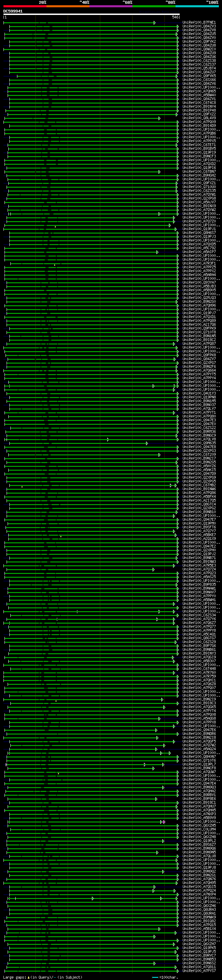Click the query end position 546
Image resolution: width=222 pixels, height=980 pixels.
(175, 17)
